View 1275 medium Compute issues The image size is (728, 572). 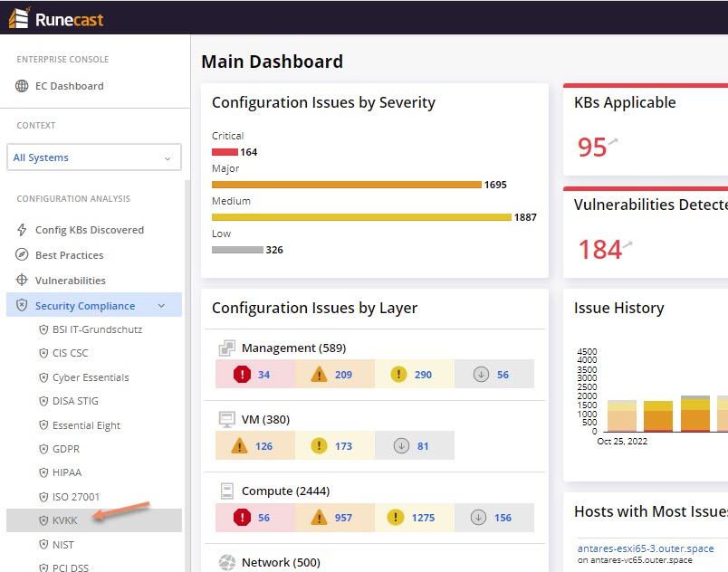click(423, 518)
